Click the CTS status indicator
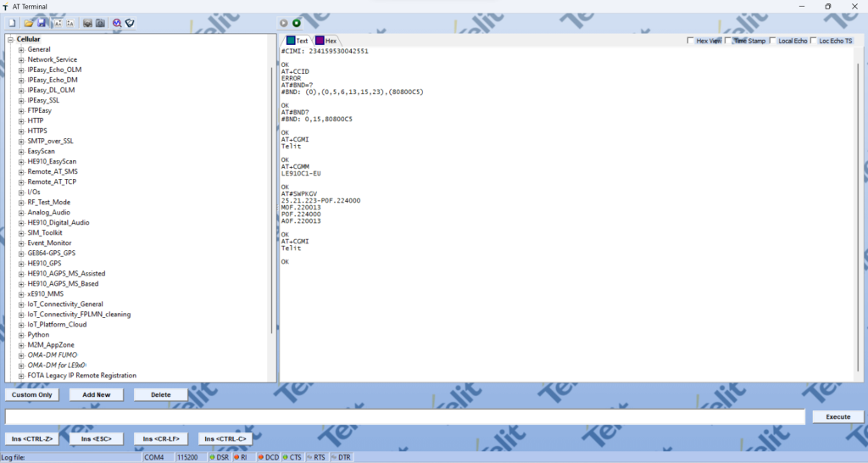 [292, 457]
